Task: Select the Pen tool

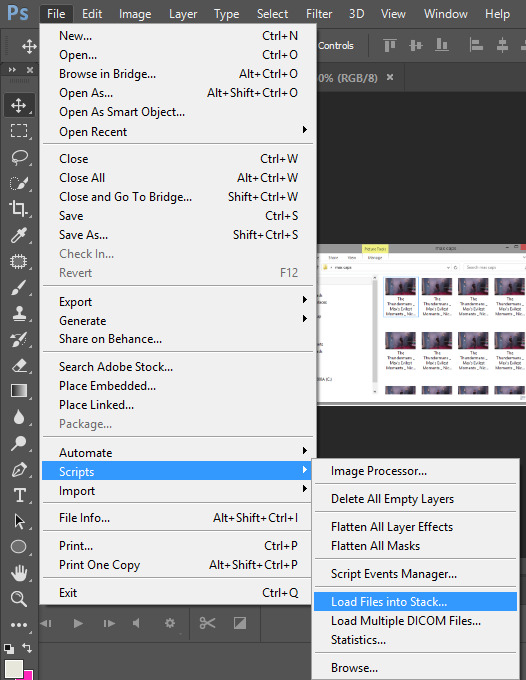Action: pyautogui.click(x=19, y=469)
